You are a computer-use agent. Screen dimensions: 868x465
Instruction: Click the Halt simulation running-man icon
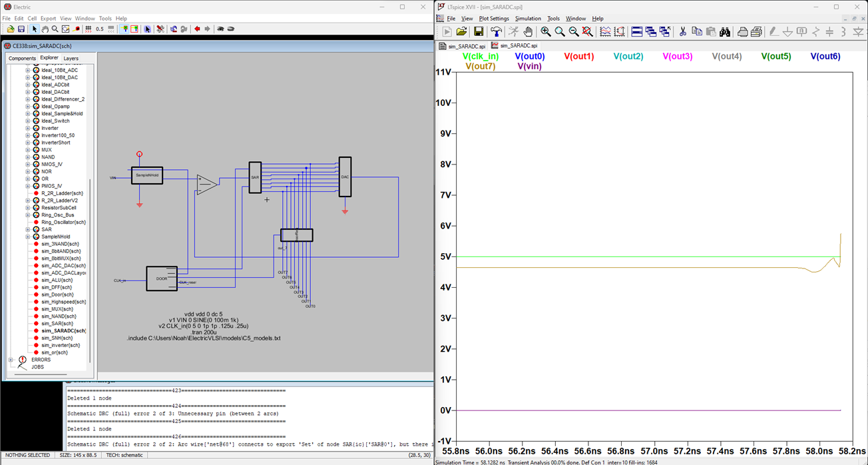coord(513,31)
